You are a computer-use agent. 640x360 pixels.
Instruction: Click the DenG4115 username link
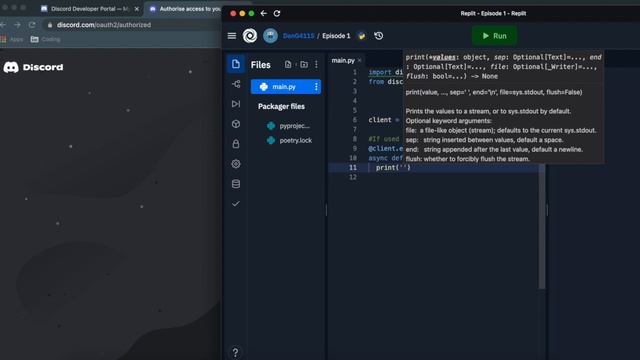(x=298, y=36)
